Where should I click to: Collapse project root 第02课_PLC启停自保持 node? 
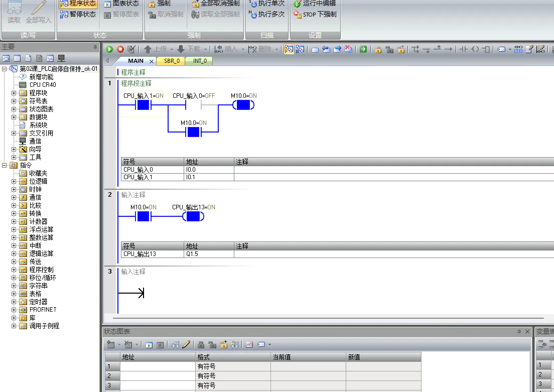(4, 69)
